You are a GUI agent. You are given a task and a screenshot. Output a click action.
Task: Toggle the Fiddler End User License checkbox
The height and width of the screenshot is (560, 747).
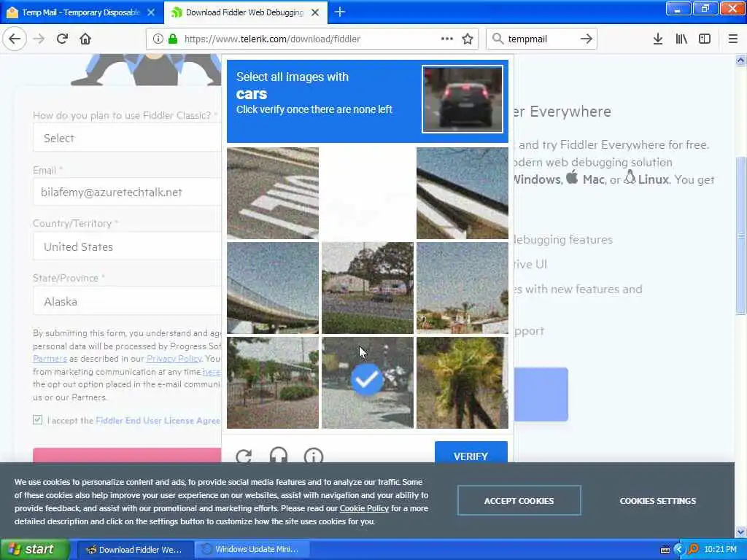coord(38,420)
